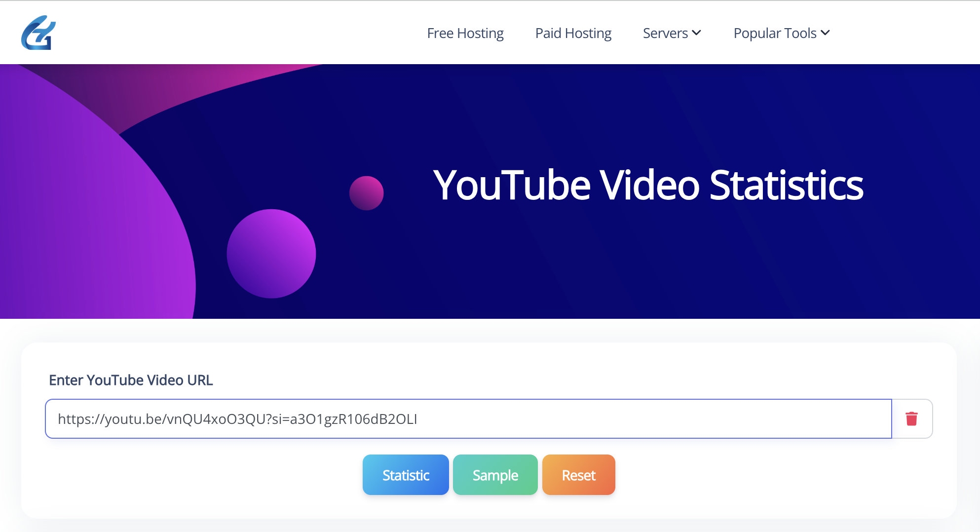Viewport: 980px width, 532px height.
Task: Click the 'YouTube Video Statistics' heading
Action: pyautogui.click(x=648, y=185)
